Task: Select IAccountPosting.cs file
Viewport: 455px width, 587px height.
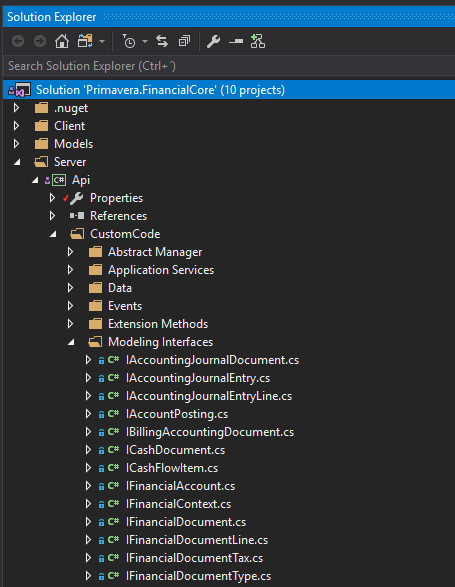Action: point(177,414)
